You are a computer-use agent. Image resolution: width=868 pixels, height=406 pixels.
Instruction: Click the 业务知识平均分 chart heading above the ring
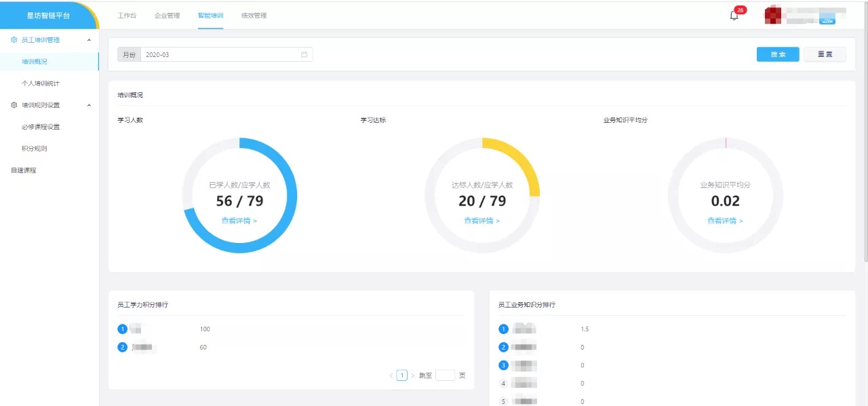tap(625, 120)
